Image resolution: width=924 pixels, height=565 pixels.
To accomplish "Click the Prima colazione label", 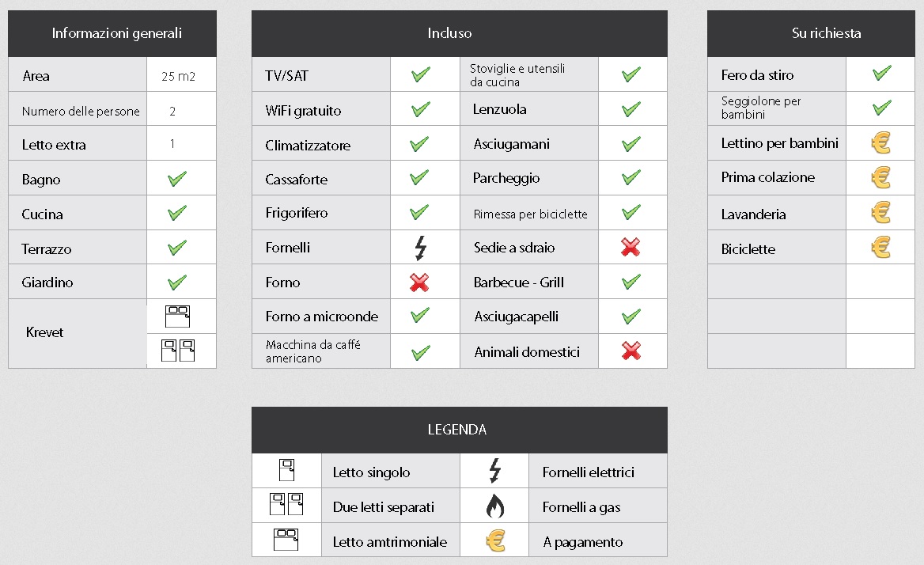I will tap(768, 177).
